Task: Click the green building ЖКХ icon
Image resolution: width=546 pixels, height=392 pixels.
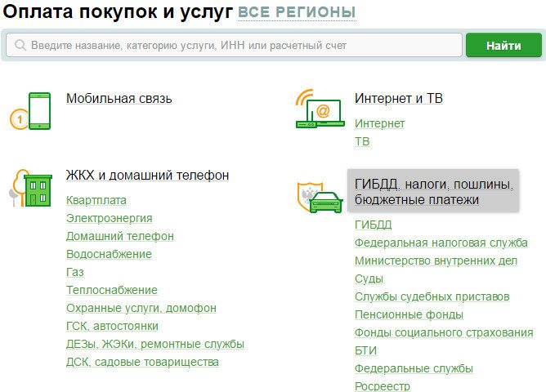Action: point(30,188)
